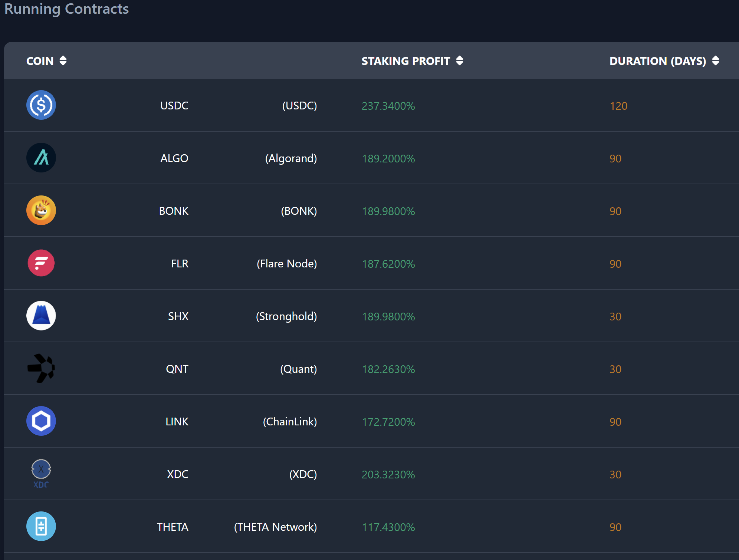Sort table by COIN column arrows
739x560 pixels.
pos(63,61)
